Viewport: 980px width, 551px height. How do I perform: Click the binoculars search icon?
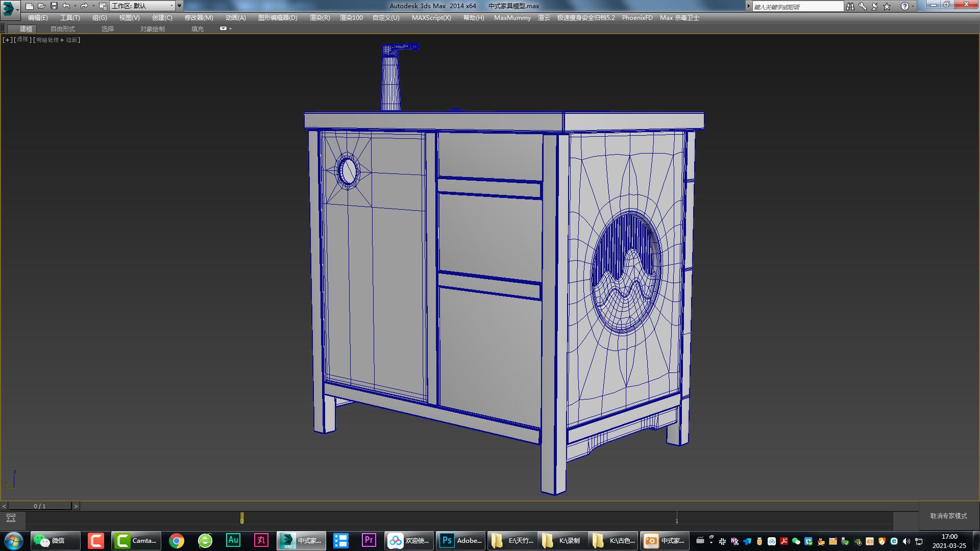[x=850, y=6]
